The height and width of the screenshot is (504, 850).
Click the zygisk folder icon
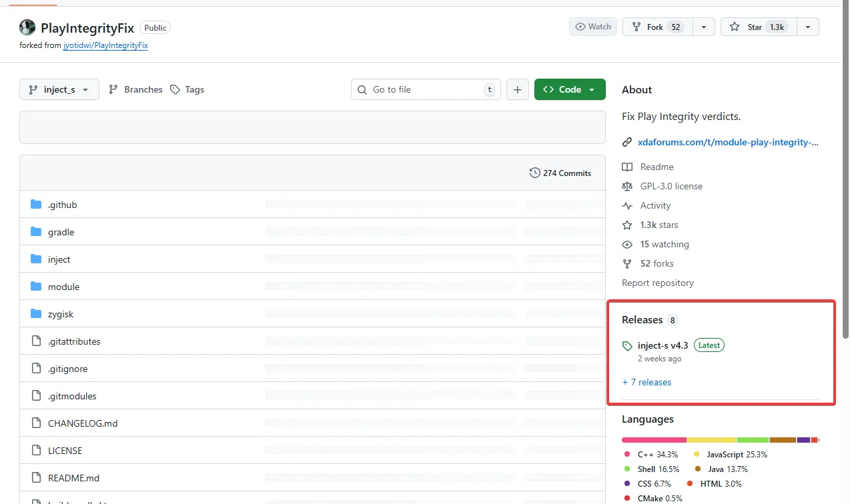(x=36, y=314)
